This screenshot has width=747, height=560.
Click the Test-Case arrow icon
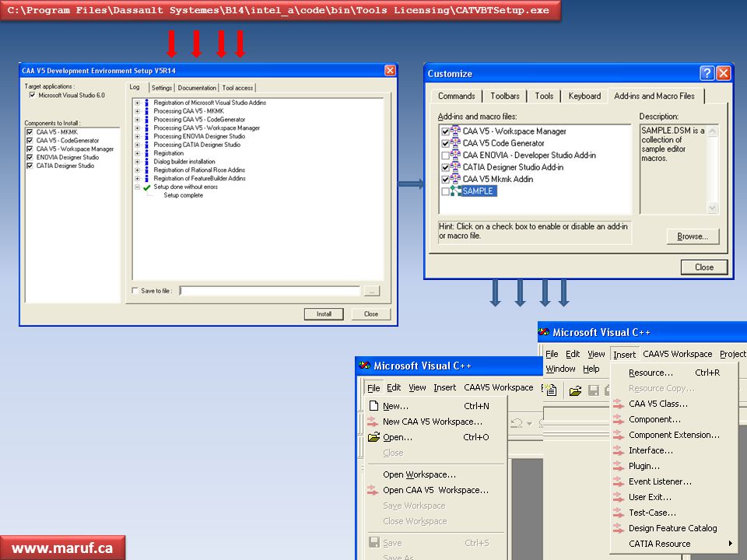[x=619, y=513]
